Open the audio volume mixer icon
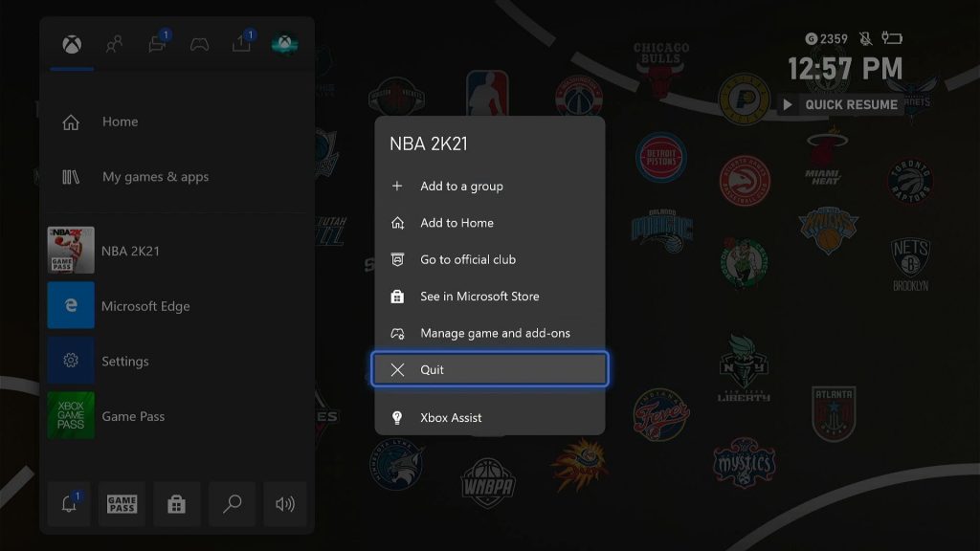 pos(285,503)
